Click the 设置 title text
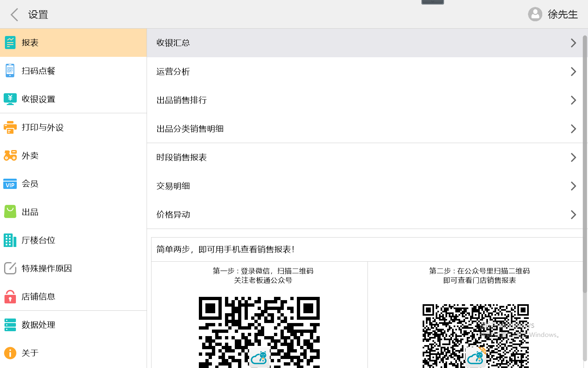 coord(38,15)
